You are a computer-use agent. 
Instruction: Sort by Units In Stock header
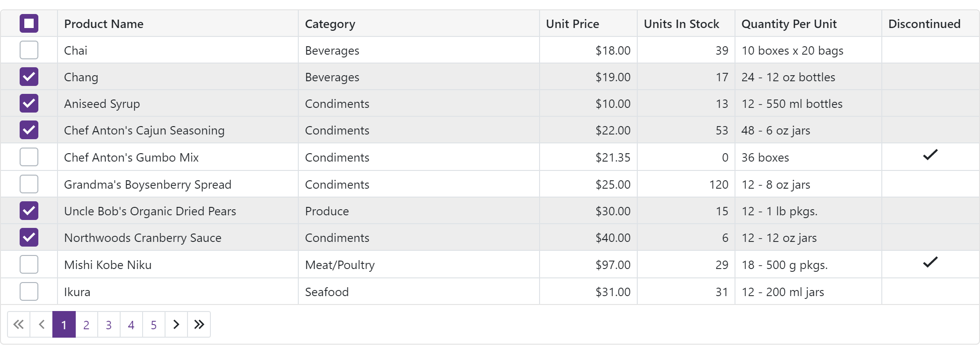point(681,24)
